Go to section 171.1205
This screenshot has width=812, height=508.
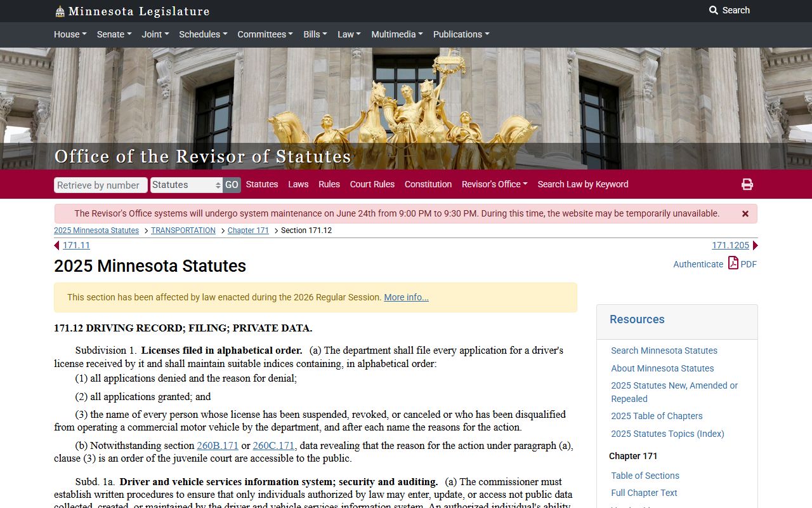[x=730, y=246]
